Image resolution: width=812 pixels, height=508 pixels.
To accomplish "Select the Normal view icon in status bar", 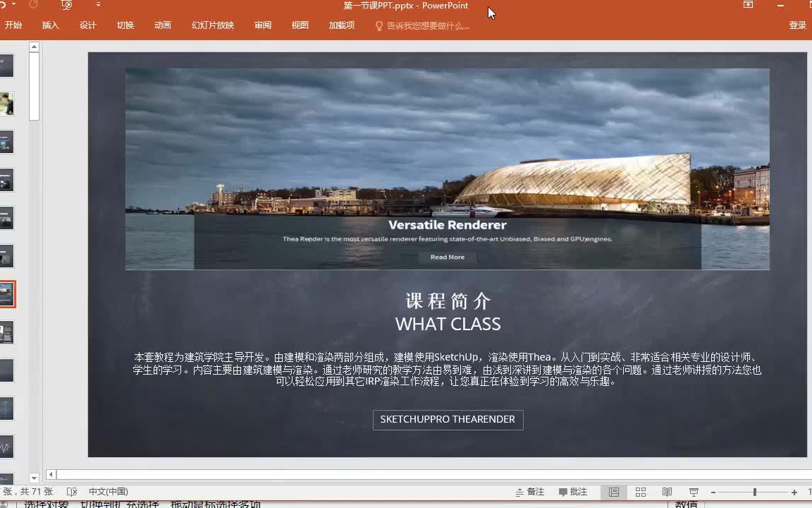I will pyautogui.click(x=613, y=491).
